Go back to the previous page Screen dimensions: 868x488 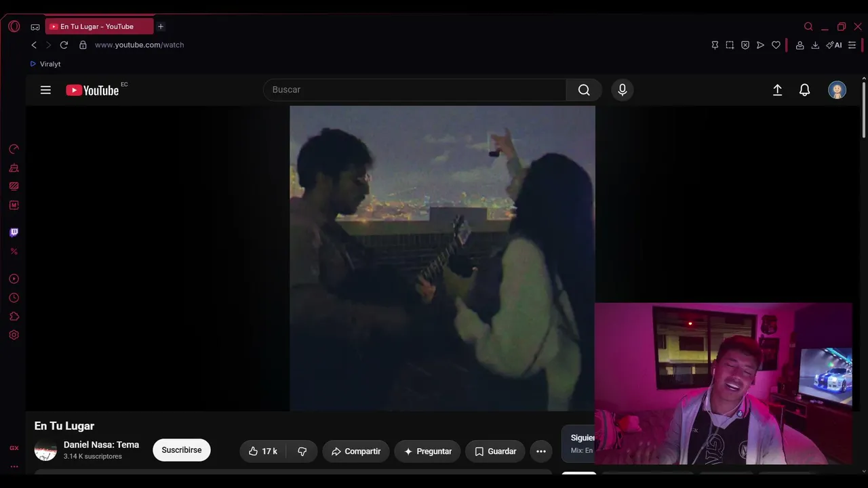click(x=34, y=45)
